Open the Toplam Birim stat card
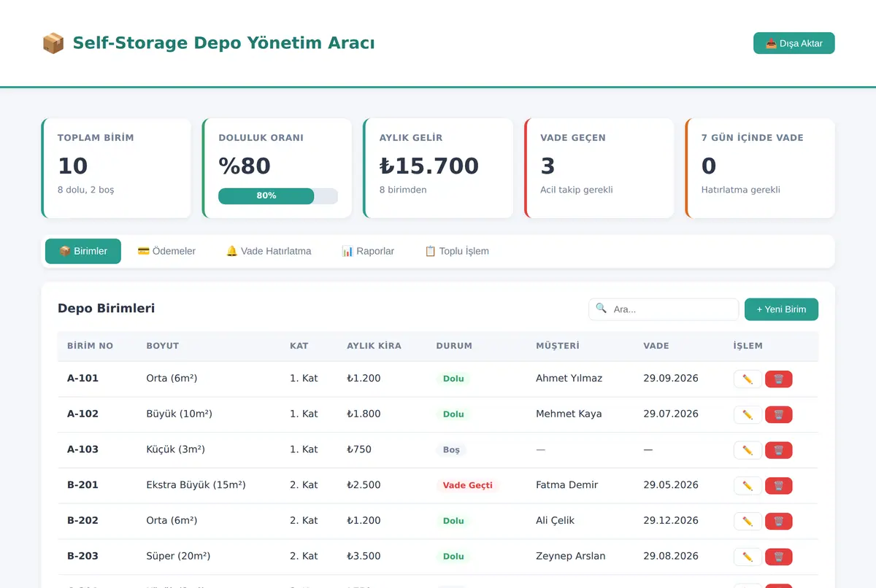876x588 pixels. tap(116, 169)
